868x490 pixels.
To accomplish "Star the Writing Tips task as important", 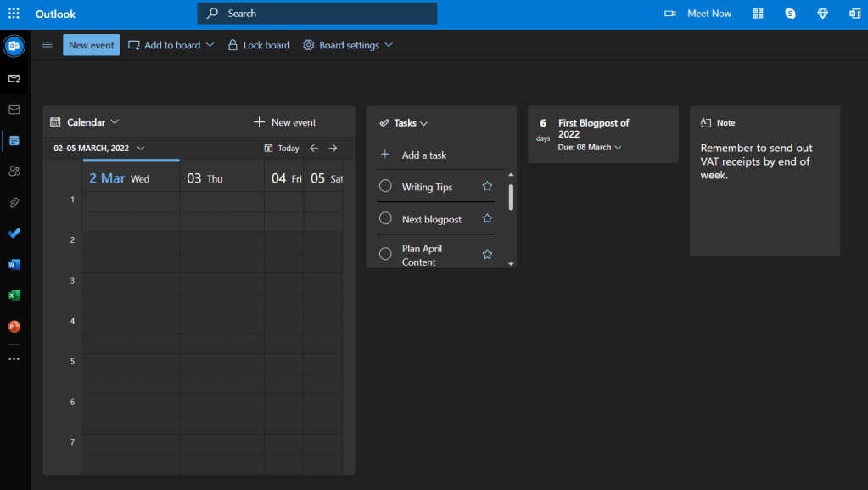I will (x=487, y=187).
